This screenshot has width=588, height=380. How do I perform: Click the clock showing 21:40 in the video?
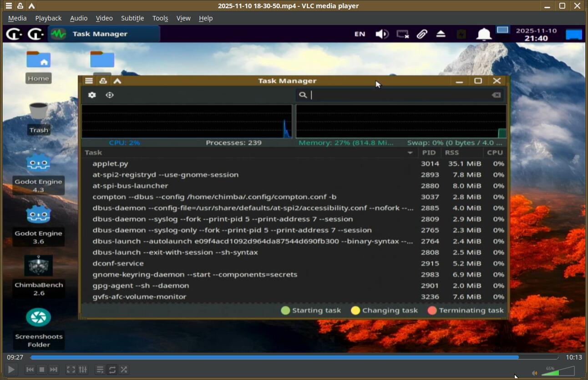[536, 35]
